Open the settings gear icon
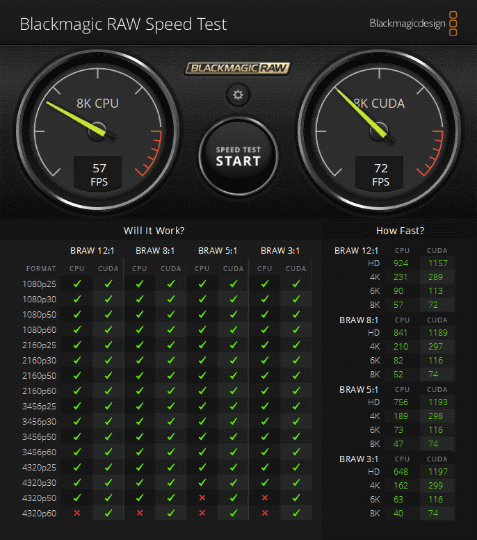 tap(238, 95)
